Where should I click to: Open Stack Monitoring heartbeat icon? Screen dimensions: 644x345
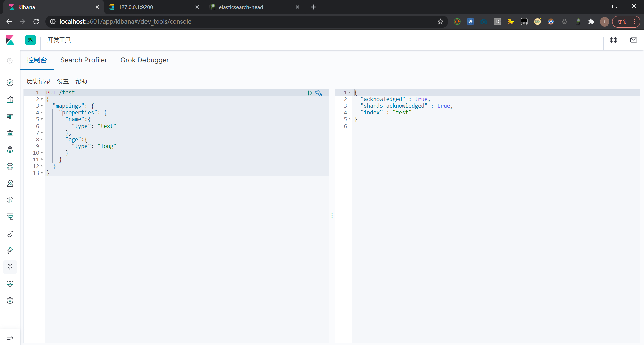10,284
